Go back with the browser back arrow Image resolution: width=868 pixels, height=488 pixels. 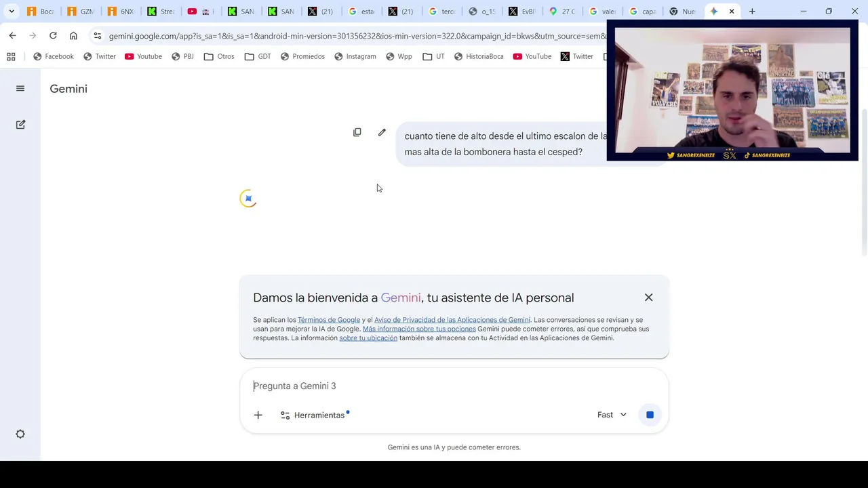pyautogui.click(x=12, y=35)
